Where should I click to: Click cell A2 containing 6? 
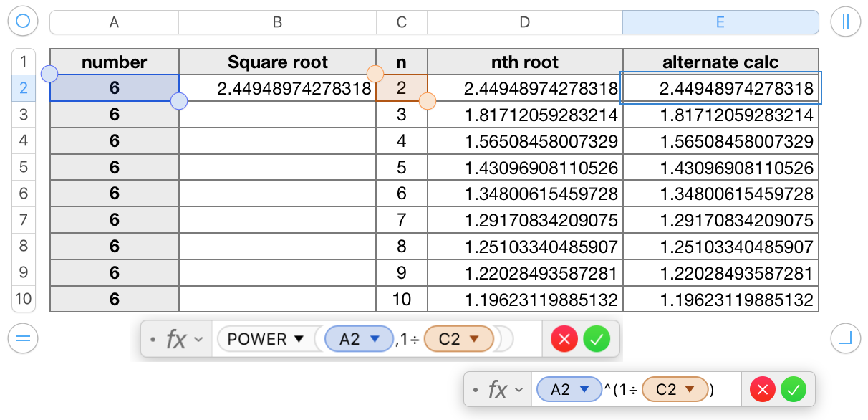click(115, 89)
